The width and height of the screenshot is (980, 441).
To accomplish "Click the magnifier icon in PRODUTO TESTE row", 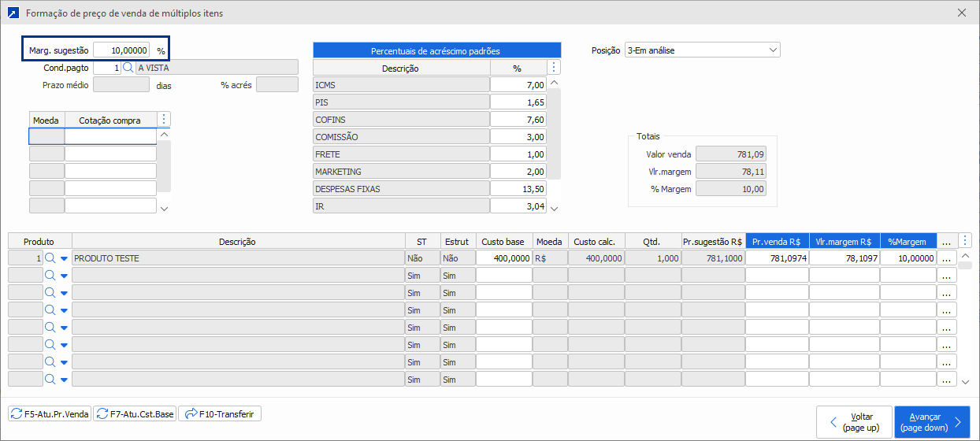I will pos(50,258).
